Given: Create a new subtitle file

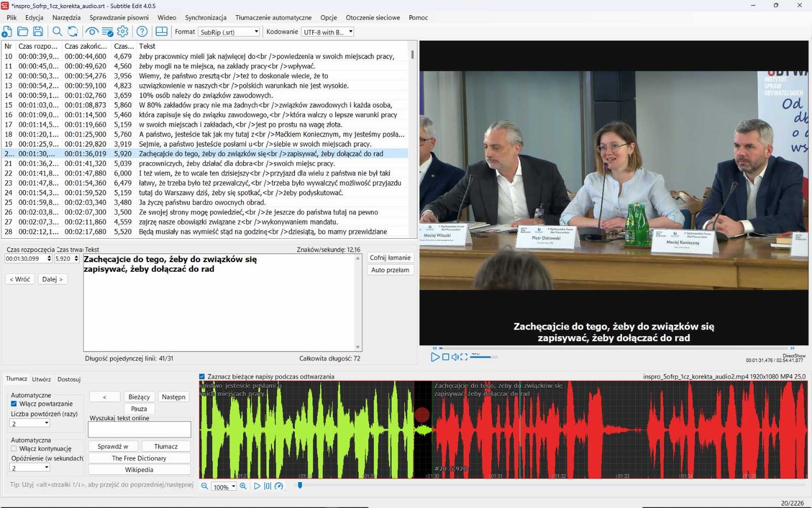Looking at the screenshot, I should point(7,31).
